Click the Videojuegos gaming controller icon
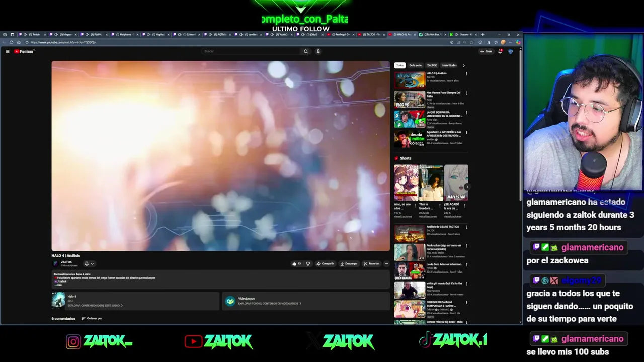The image size is (644, 362). pyautogui.click(x=230, y=301)
